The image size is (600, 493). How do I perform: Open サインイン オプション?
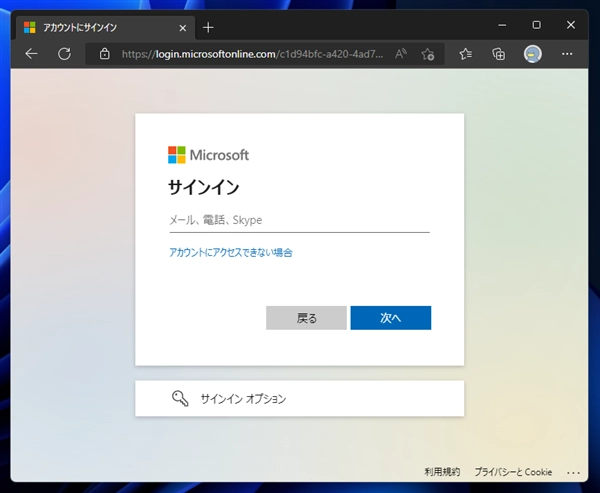(x=300, y=398)
